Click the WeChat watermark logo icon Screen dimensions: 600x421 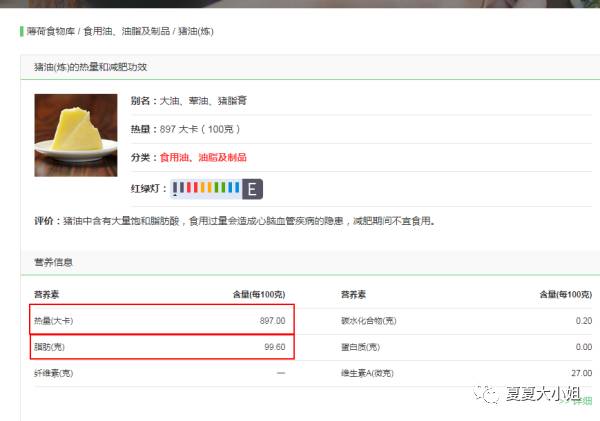(486, 394)
